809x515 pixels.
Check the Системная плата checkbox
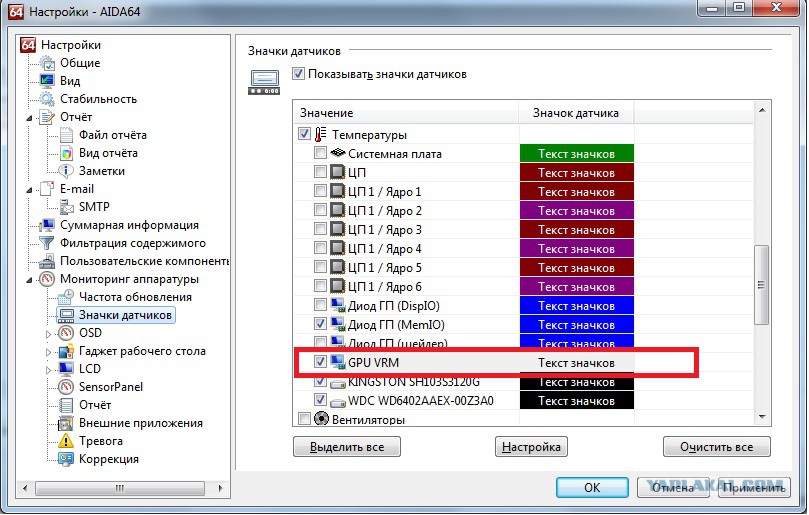[x=320, y=153]
